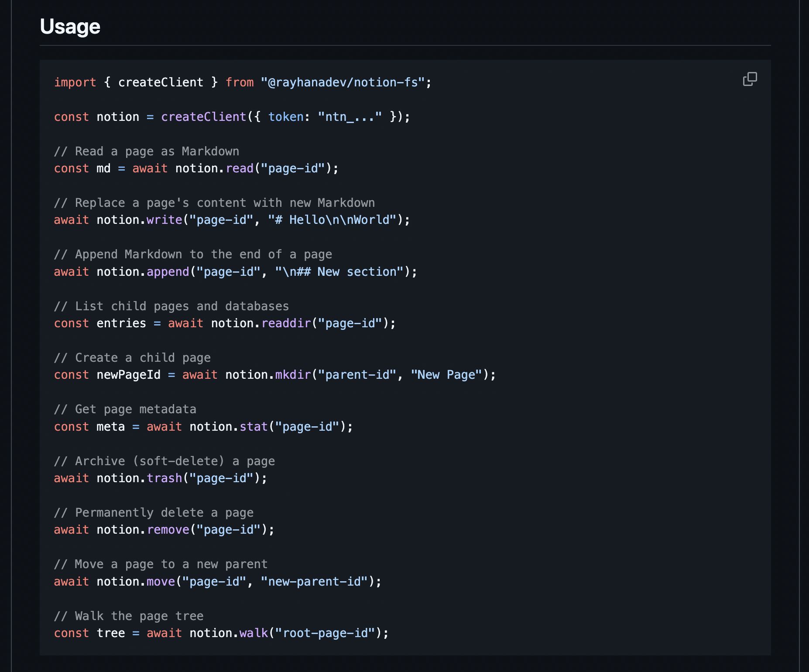
Task: Click the read method in notion.read
Action: (240, 168)
